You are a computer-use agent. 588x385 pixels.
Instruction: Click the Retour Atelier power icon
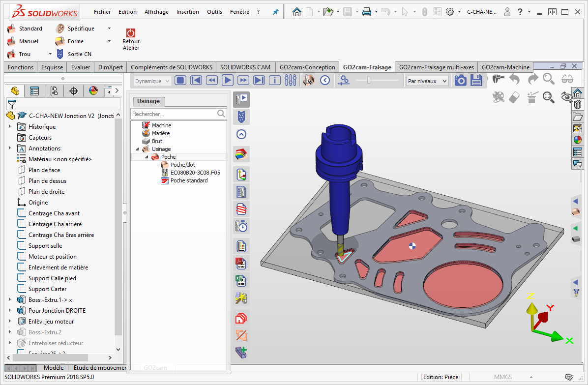[x=130, y=32]
